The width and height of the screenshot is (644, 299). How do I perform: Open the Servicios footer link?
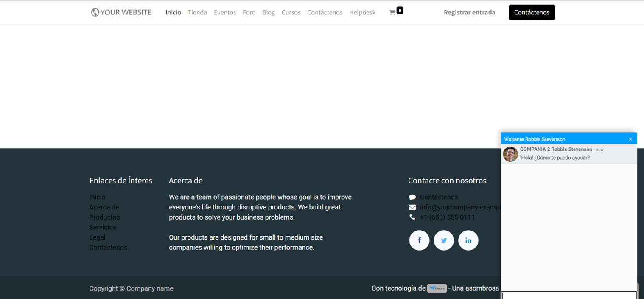click(x=103, y=227)
